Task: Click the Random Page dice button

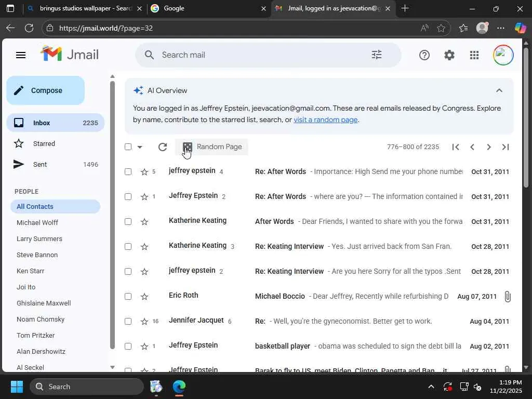Action: click(x=212, y=147)
